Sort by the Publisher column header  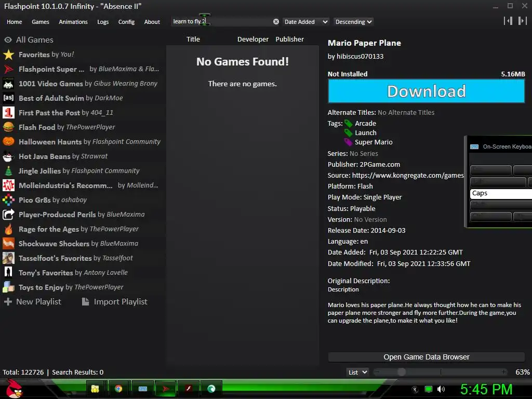pos(289,39)
